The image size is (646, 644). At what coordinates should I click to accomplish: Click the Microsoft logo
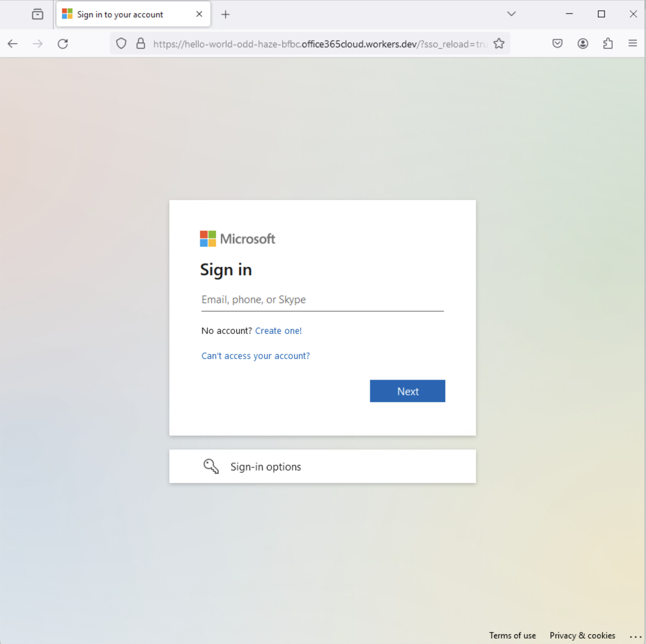point(237,239)
